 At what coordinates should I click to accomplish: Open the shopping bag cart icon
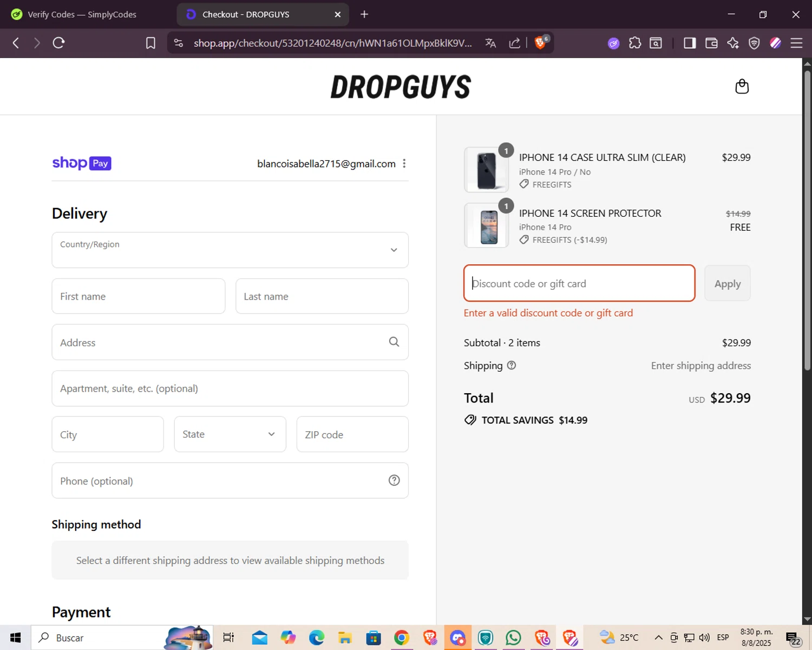pos(742,87)
